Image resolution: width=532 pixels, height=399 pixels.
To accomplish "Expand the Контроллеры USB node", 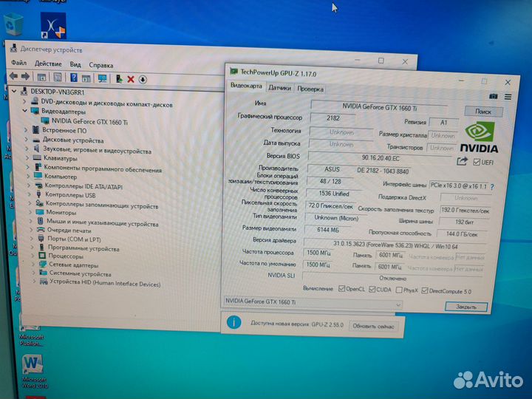I will click(x=29, y=194).
